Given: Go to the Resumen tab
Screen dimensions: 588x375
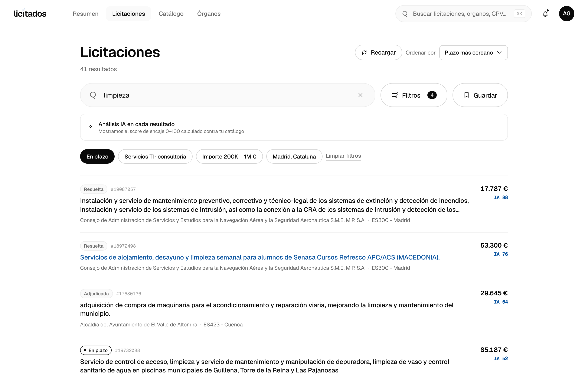Looking at the screenshot, I should [85, 14].
